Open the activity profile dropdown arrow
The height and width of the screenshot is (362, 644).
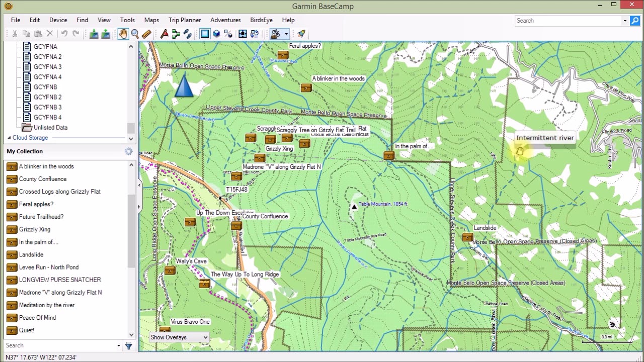tap(286, 34)
